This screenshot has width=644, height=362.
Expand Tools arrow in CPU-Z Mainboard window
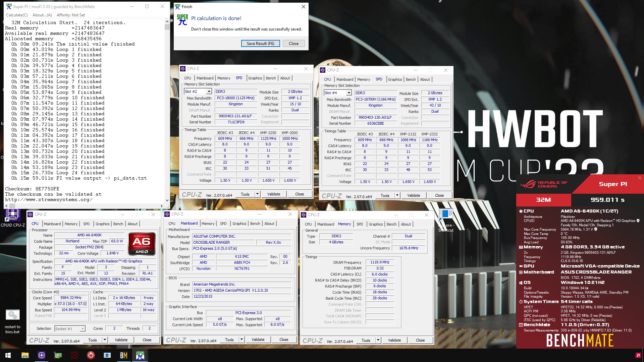241,340
